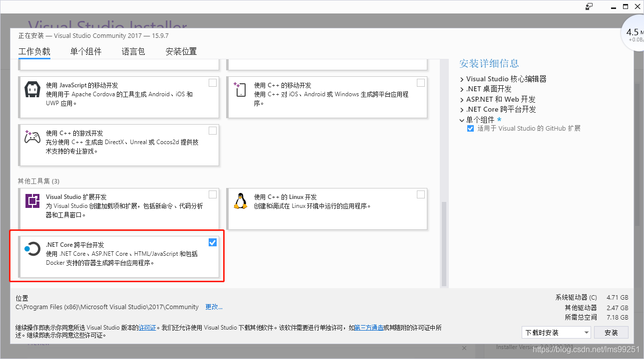Click the Apache Cordova JavaScript mobile development icon

[32, 90]
